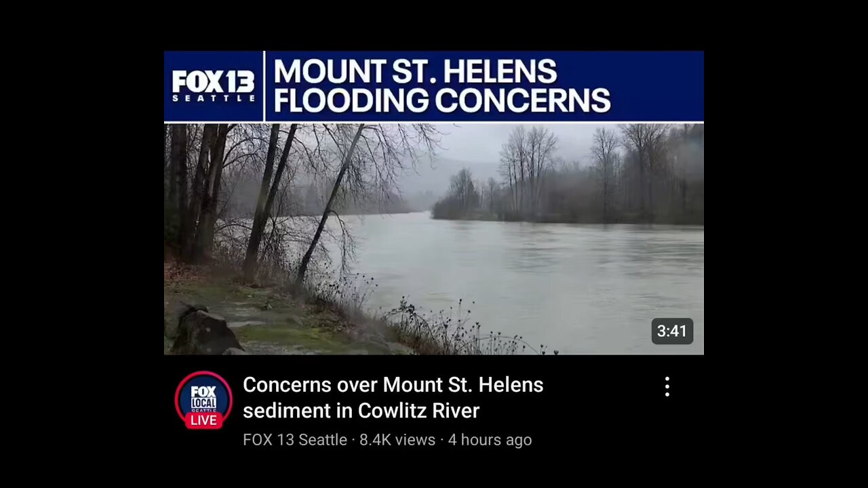Click the FOX 13 Seattle banner logo
The height and width of the screenshot is (488, 868).
pyautogui.click(x=213, y=86)
